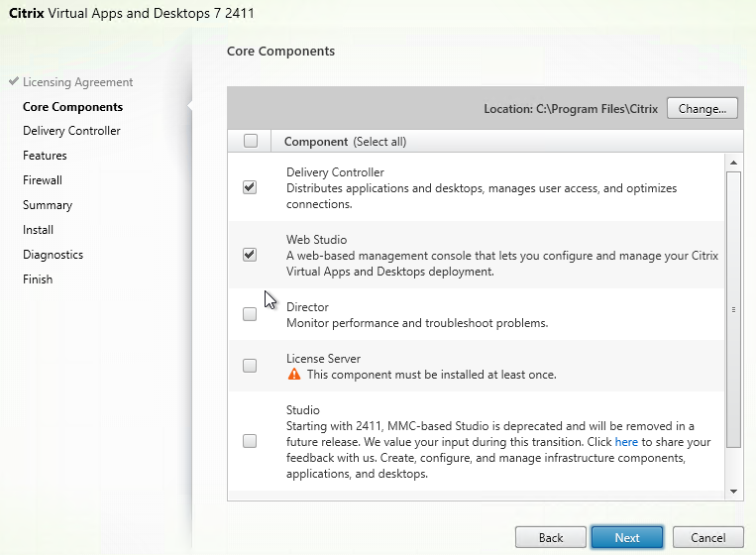Screen dimensions: 756x555
Task: Toggle the Select all components checkbox
Action: pos(251,141)
